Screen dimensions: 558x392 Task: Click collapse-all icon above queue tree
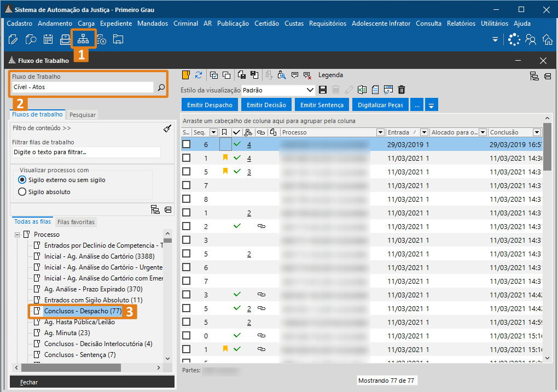pos(168,210)
